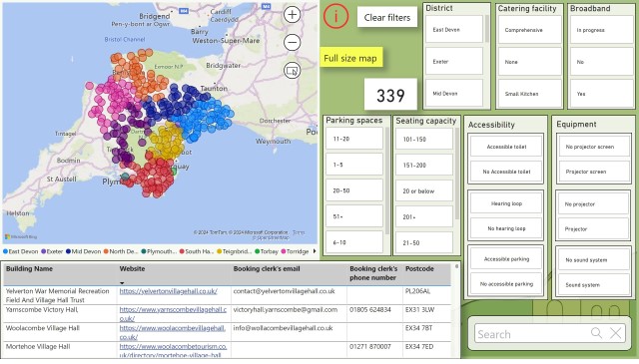Filter by No accessible parking
Viewport: 639px width, 364px height.
(506, 284)
